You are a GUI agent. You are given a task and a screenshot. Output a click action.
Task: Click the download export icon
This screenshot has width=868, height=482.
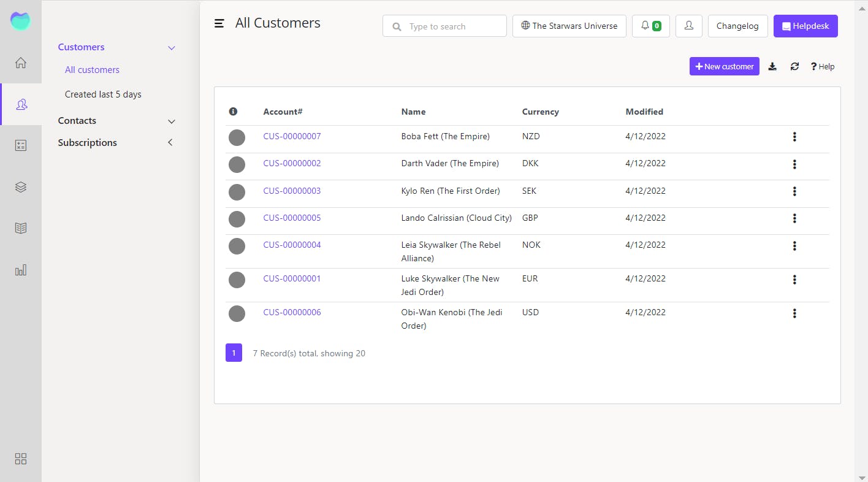click(772, 66)
